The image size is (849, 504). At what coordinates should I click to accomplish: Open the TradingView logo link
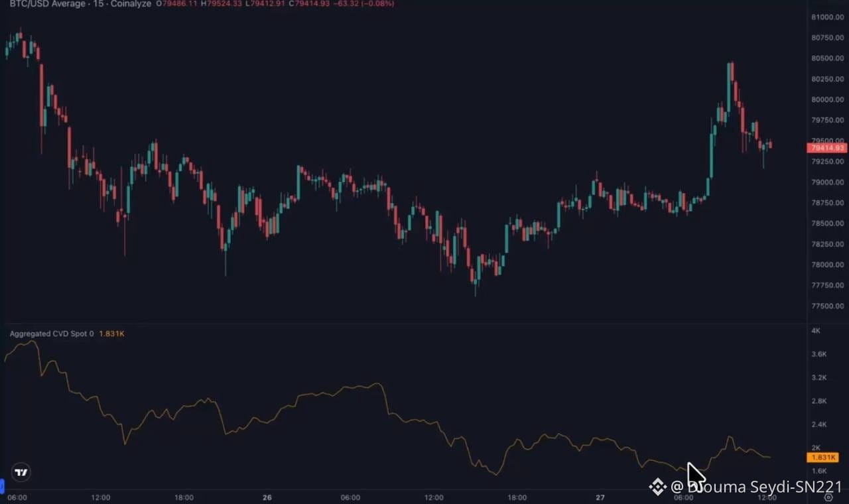pyautogui.click(x=21, y=472)
